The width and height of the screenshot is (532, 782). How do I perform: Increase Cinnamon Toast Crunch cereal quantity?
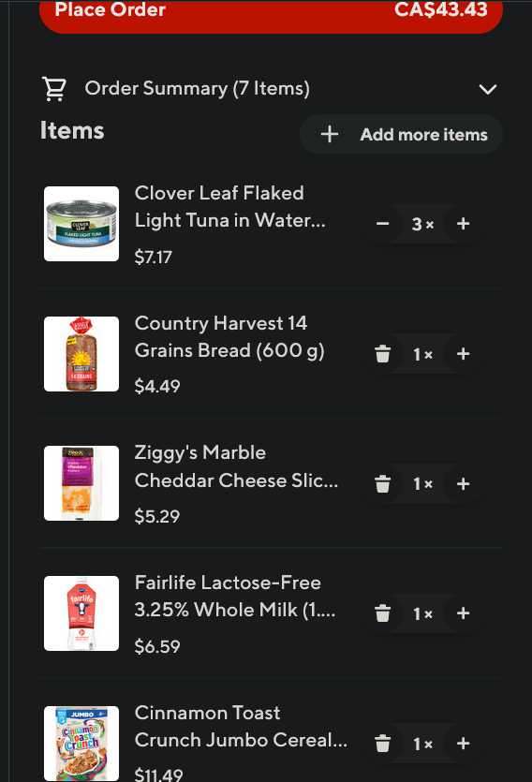coord(464,743)
